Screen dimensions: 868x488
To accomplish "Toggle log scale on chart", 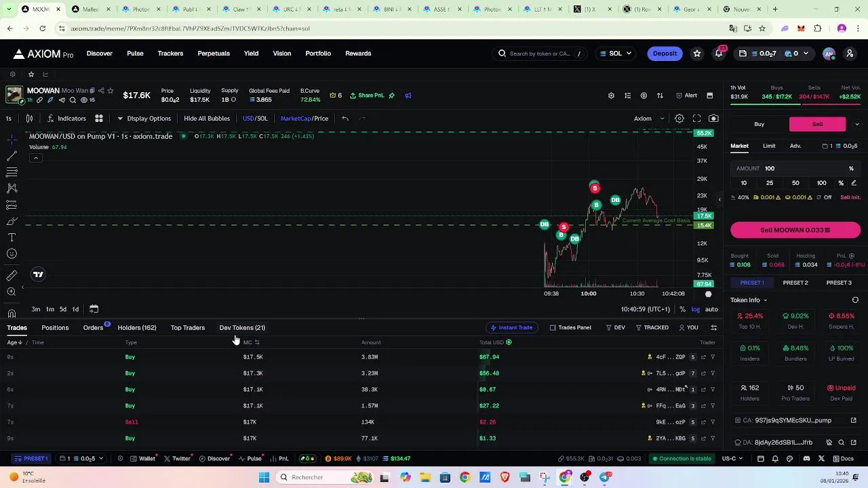I will pyautogui.click(x=696, y=310).
